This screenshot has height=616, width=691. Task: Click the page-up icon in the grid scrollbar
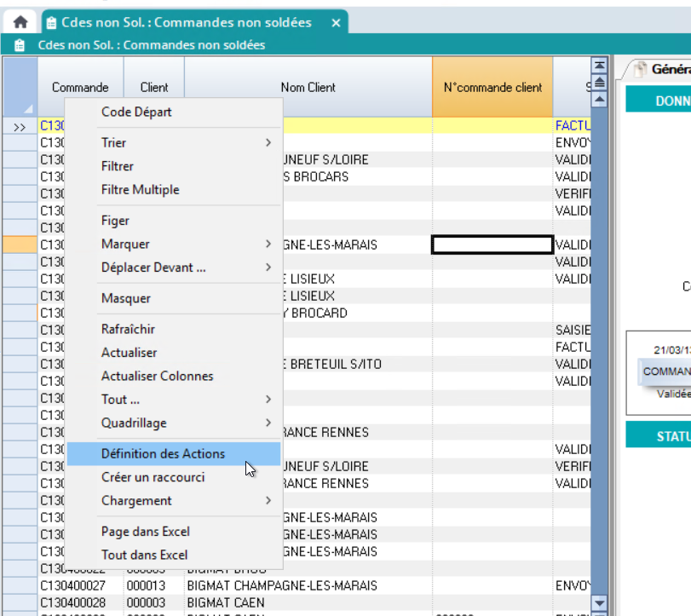coord(599,83)
